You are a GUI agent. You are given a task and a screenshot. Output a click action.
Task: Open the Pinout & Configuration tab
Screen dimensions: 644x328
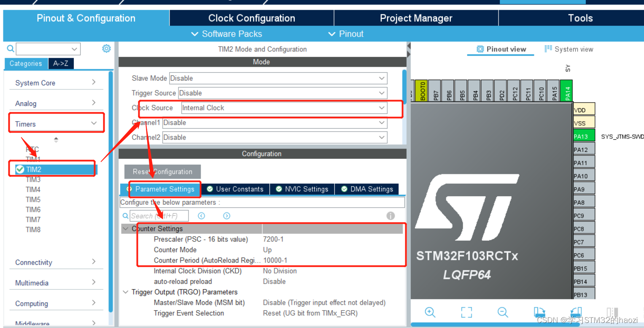(x=86, y=18)
